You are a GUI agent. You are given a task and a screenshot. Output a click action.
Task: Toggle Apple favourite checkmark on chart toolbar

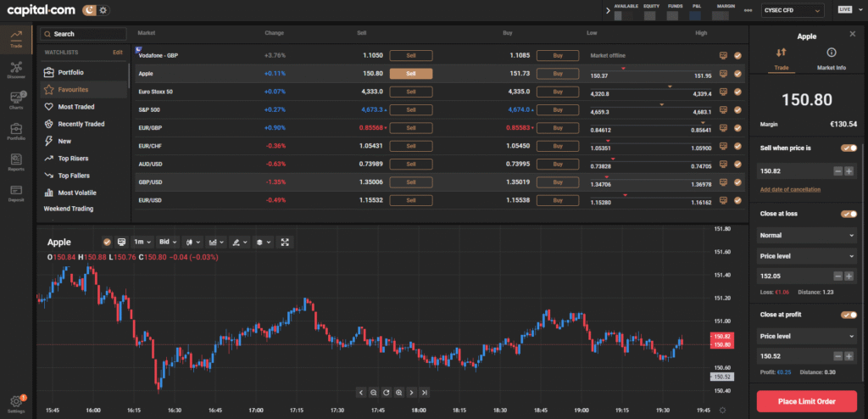point(108,242)
